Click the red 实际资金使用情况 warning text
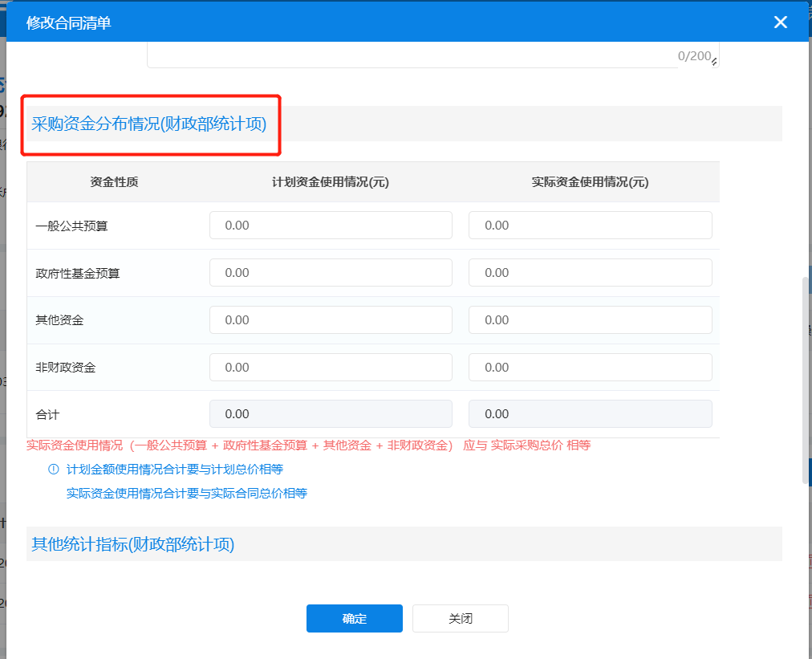Viewport: 812px width, 659px height. [x=309, y=445]
